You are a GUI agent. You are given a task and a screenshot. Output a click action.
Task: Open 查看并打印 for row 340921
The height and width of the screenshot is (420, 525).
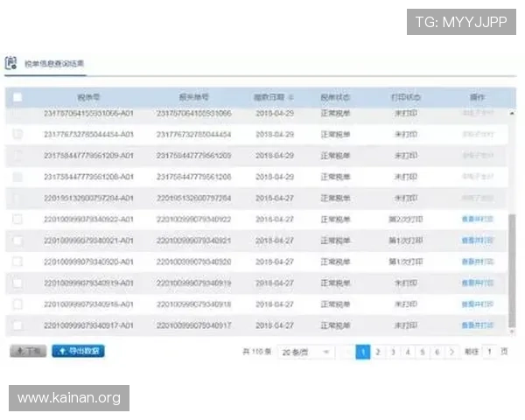[x=478, y=240]
